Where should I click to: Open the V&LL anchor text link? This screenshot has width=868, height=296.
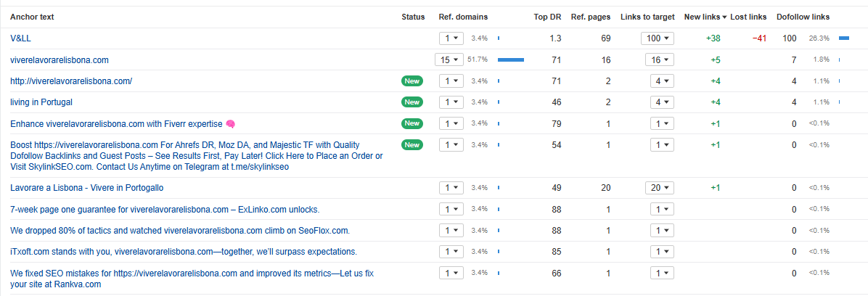(x=20, y=38)
